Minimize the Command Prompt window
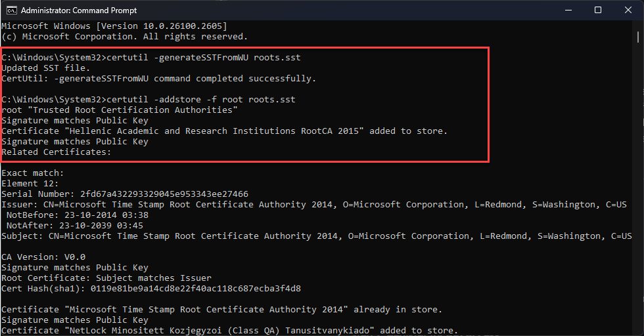Viewport: 644px width, 336px height. pyautogui.click(x=568, y=10)
